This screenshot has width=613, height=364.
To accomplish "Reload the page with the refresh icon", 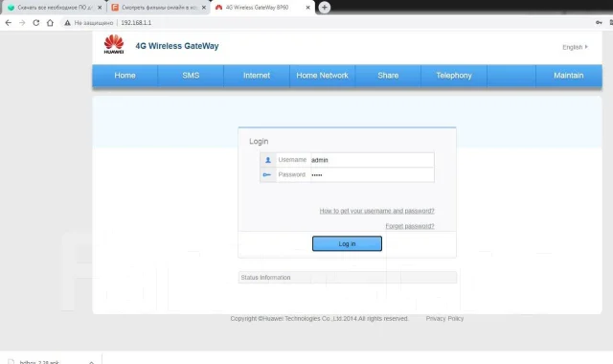I will coord(36,23).
